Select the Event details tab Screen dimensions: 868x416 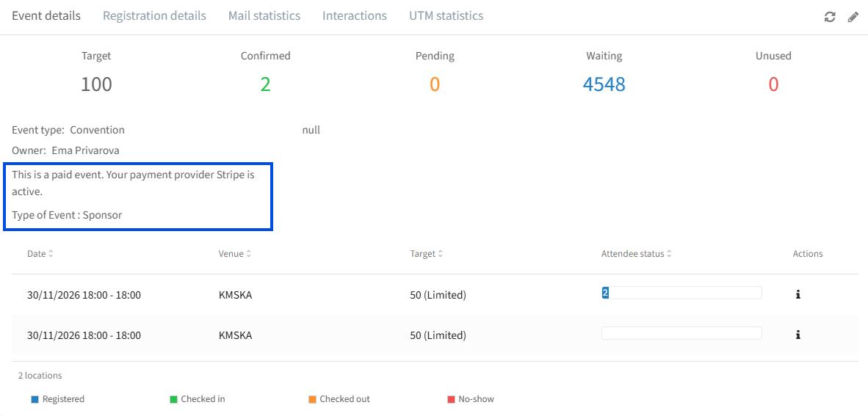tap(46, 15)
